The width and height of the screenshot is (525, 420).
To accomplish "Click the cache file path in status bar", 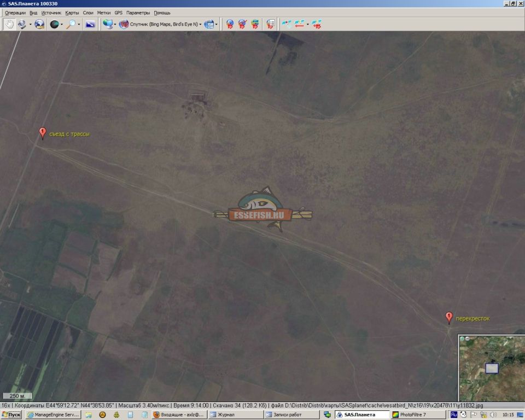I will [377, 405].
